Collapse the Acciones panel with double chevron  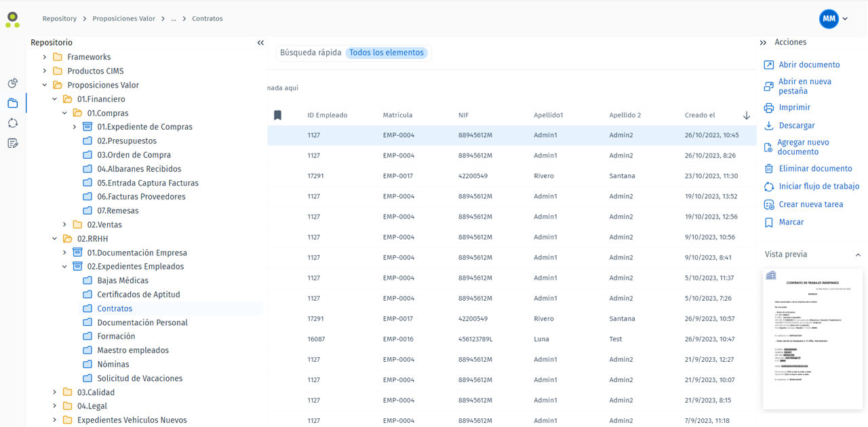[763, 43]
